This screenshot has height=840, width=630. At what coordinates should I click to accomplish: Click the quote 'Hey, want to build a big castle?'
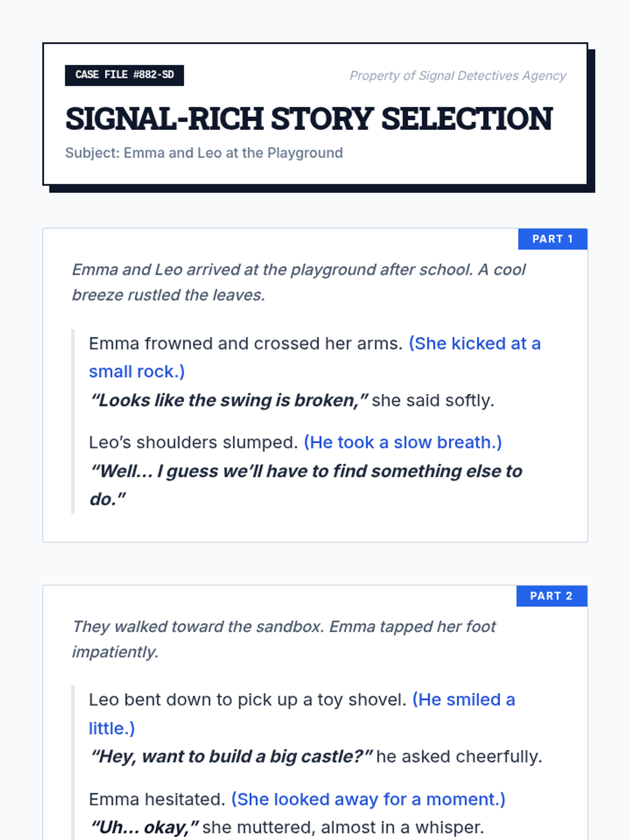coord(231,757)
